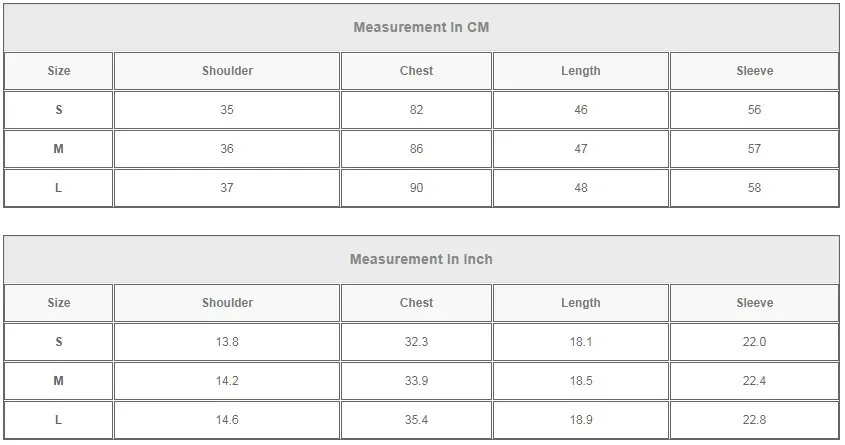The width and height of the screenshot is (845, 445).
Task: Click the chest value 90 cell
Action: (x=416, y=188)
